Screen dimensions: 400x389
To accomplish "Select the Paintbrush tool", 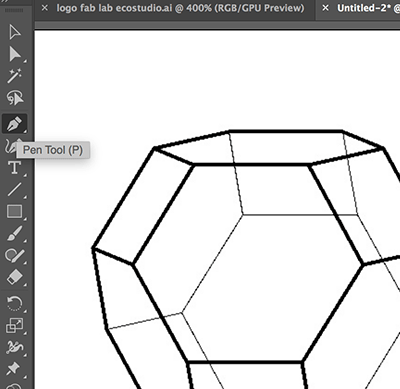I will click(x=14, y=233).
